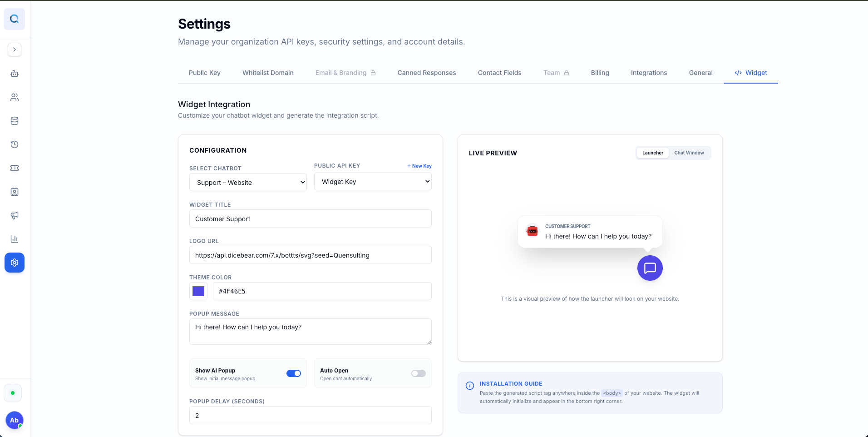Click the Popup Message textarea
This screenshot has width=868, height=437.
point(311,332)
